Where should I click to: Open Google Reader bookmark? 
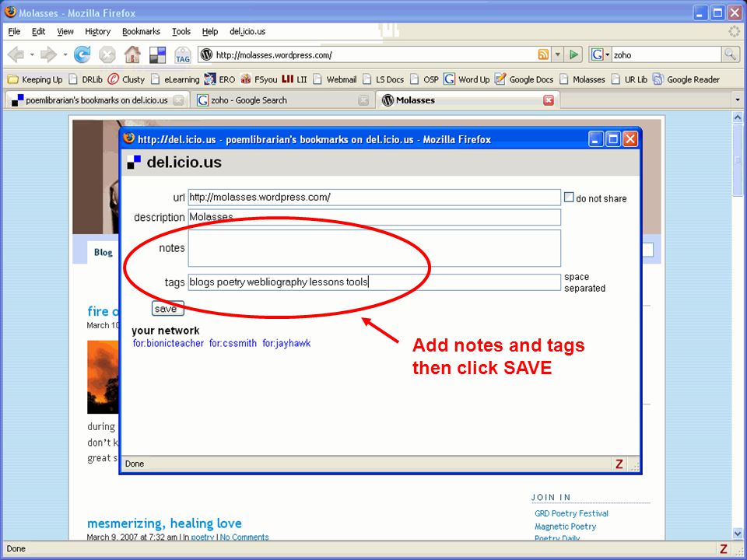tap(686, 79)
